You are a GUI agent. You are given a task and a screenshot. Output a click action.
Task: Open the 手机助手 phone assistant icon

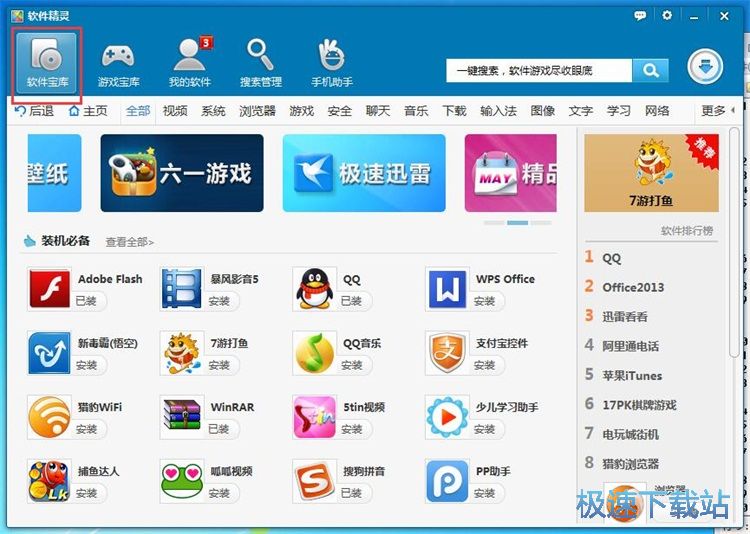point(331,62)
